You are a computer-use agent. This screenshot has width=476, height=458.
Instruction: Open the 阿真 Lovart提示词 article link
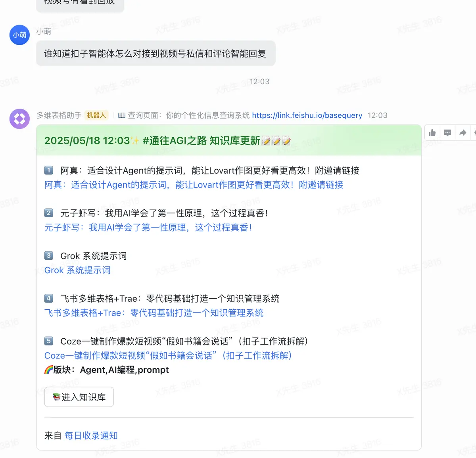tap(194, 185)
